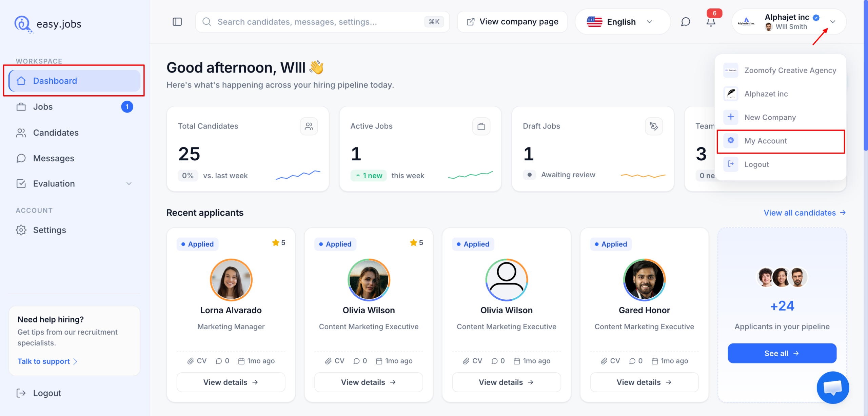The image size is (868, 416).
Task: Open the live chat bubble widget
Action: [833, 388]
